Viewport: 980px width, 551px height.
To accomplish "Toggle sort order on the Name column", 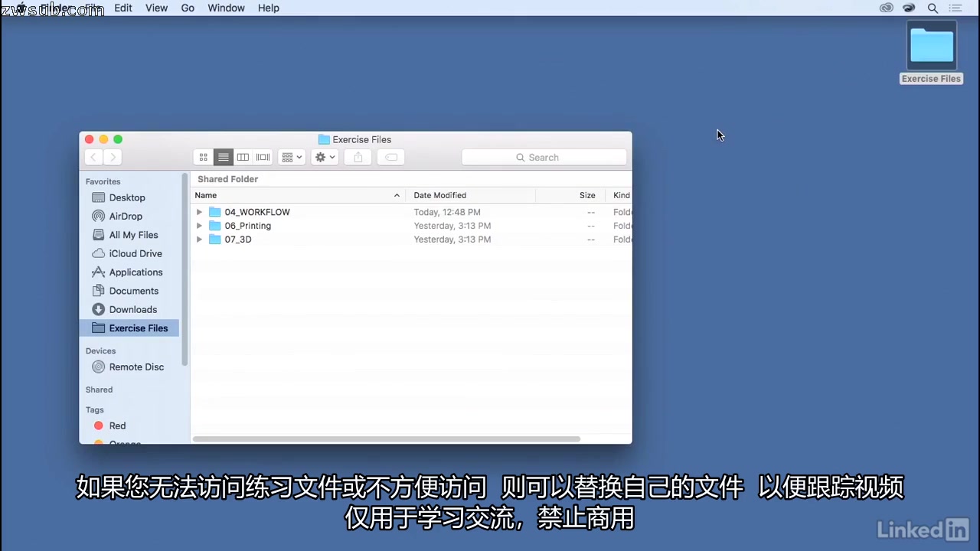I will [x=205, y=195].
